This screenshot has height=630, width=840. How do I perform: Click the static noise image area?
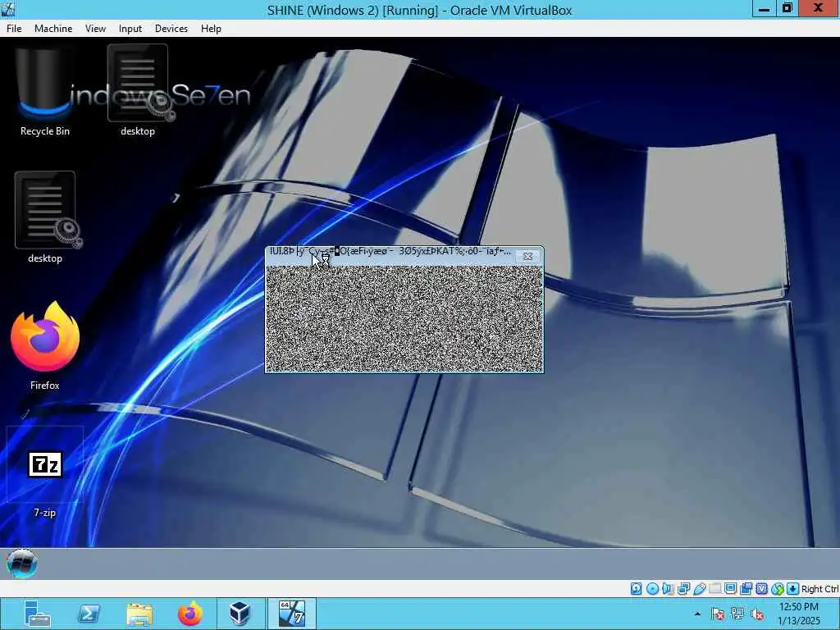click(404, 319)
